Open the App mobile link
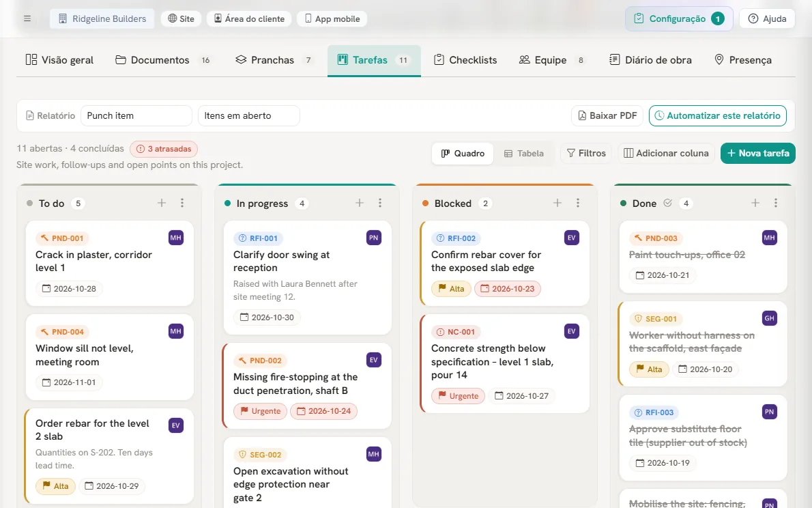 (x=332, y=18)
